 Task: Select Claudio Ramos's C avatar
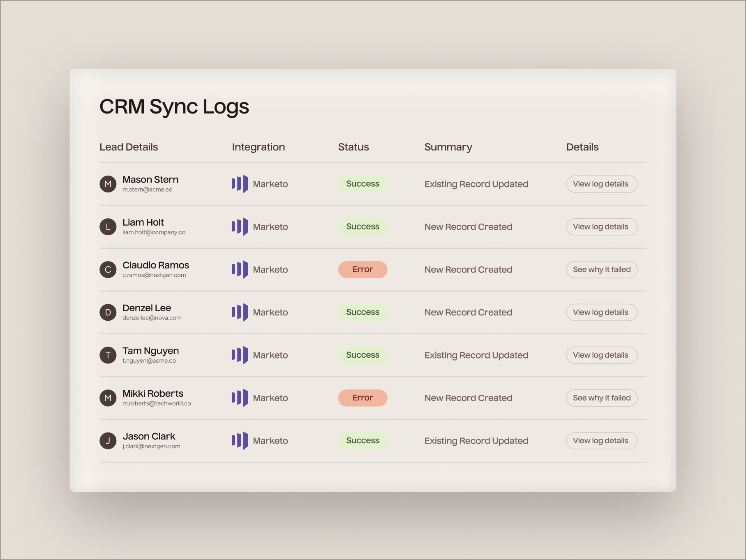(x=108, y=269)
